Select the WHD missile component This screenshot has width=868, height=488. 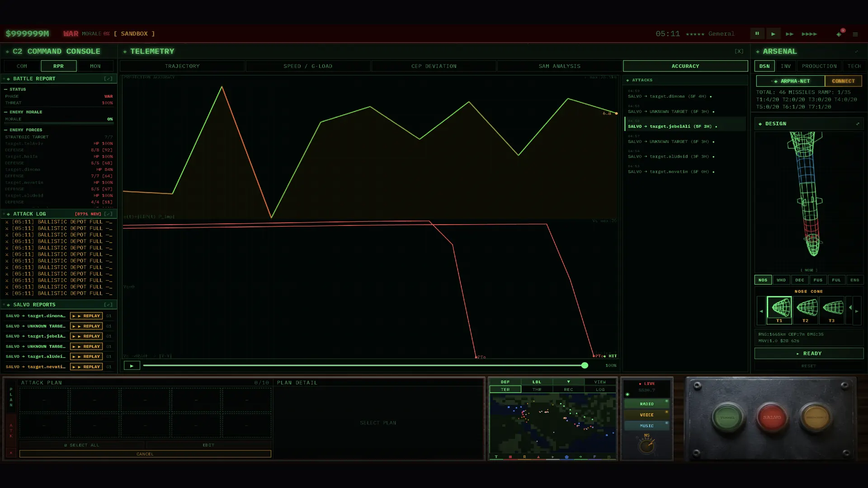pos(781,280)
